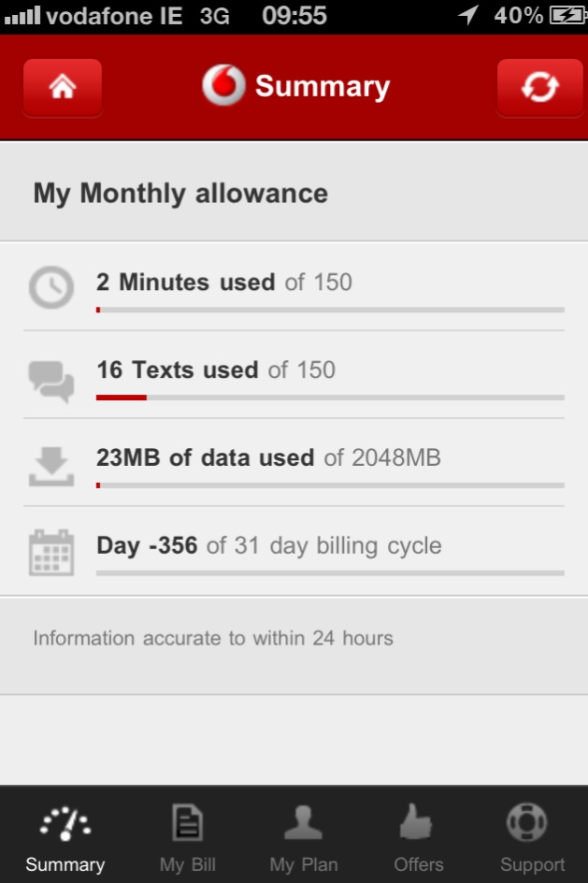The height and width of the screenshot is (883, 588).
Task: Tap the location arrow in status bar
Action: pyautogui.click(x=468, y=16)
